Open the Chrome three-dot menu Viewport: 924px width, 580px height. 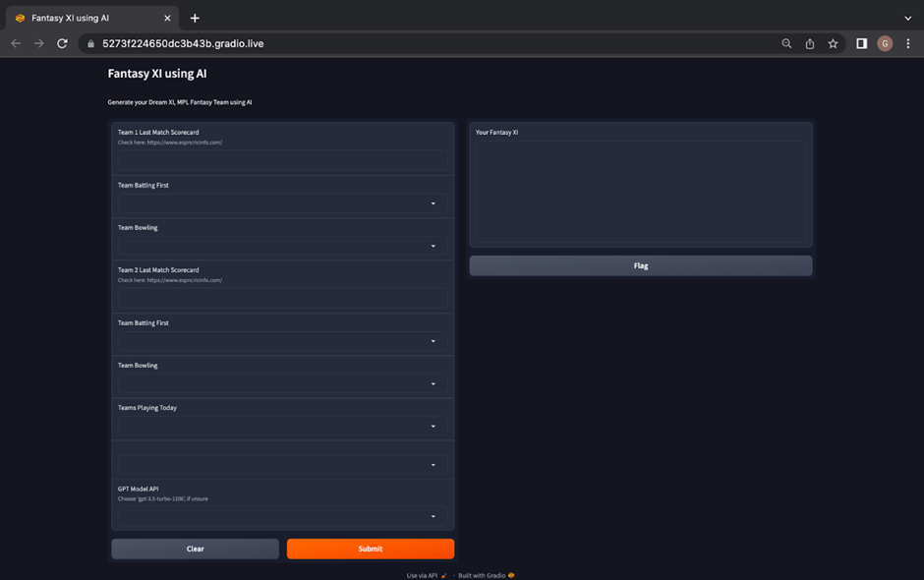point(907,43)
